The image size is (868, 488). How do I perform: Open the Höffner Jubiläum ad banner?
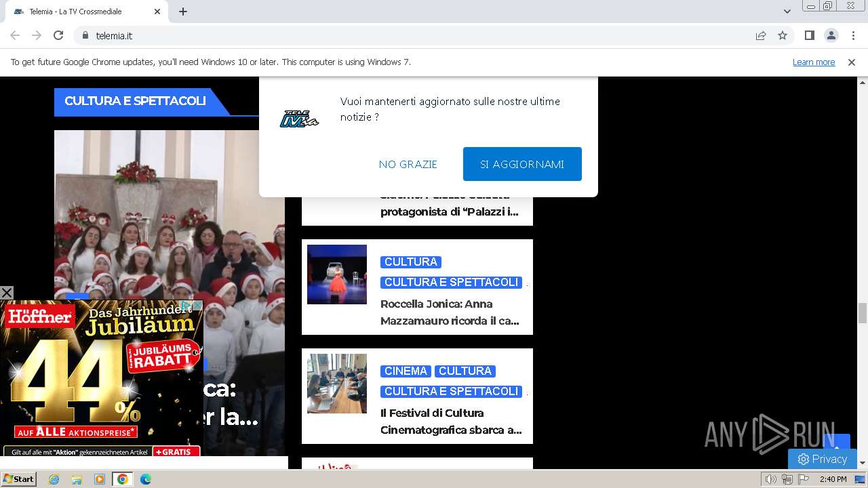[102, 380]
